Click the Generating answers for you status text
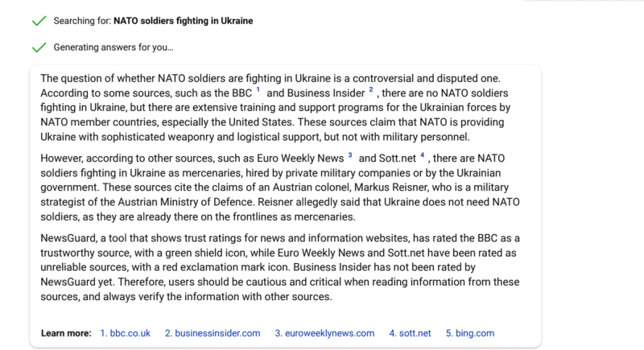The image size is (644, 350). click(x=114, y=47)
